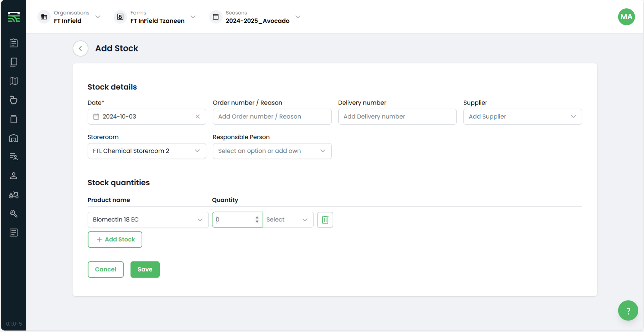This screenshot has width=644, height=332.
Task: Click the Date input showing 2024-10-03
Action: (x=147, y=117)
